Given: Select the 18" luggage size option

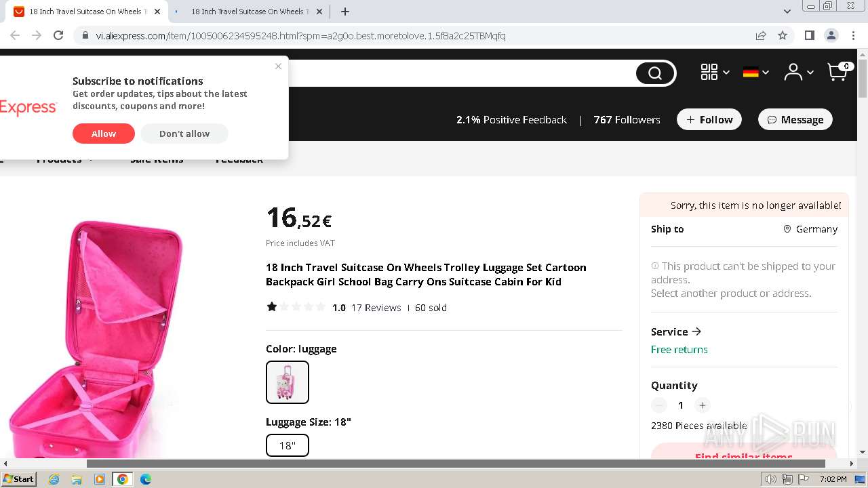Looking at the screenshot, I should click(288, 445).
